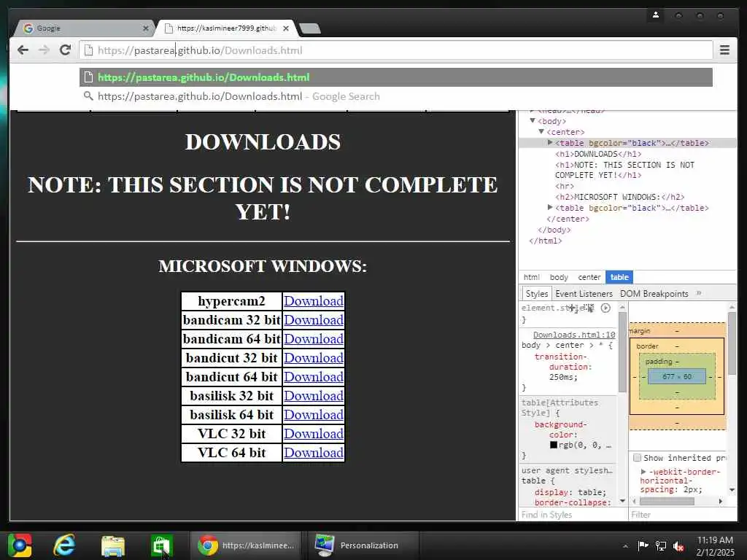
Task: Open the Downloads.html:10 source link
Action: click(x=574, y=335)
